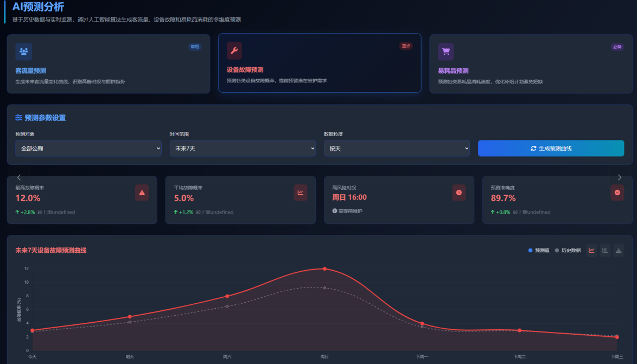Click the 明天 x-axis label
This screenshot has width=637, height=364.
pyautogui.click(x=130, y=357)
